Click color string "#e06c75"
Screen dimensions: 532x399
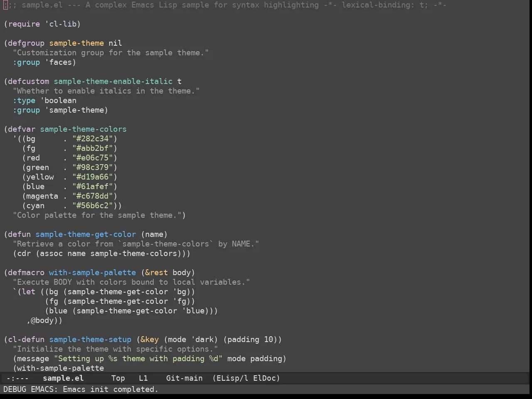(93, 158)
